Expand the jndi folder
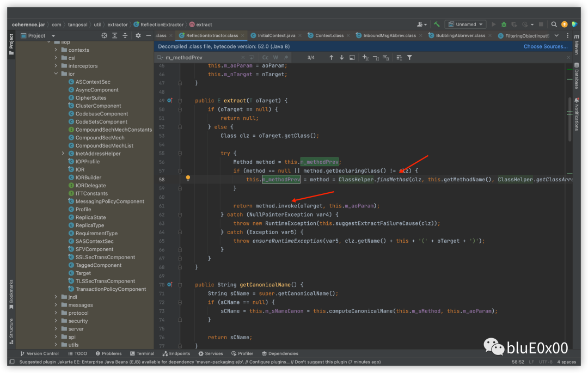 coord(56,297)
